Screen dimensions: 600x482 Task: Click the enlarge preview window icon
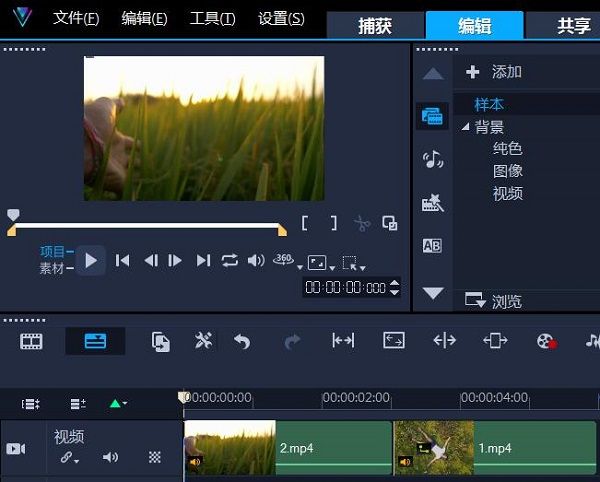390,223
